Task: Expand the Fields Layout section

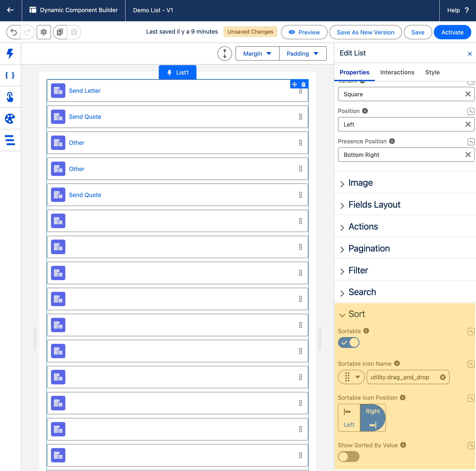Action: click(374, 204)
